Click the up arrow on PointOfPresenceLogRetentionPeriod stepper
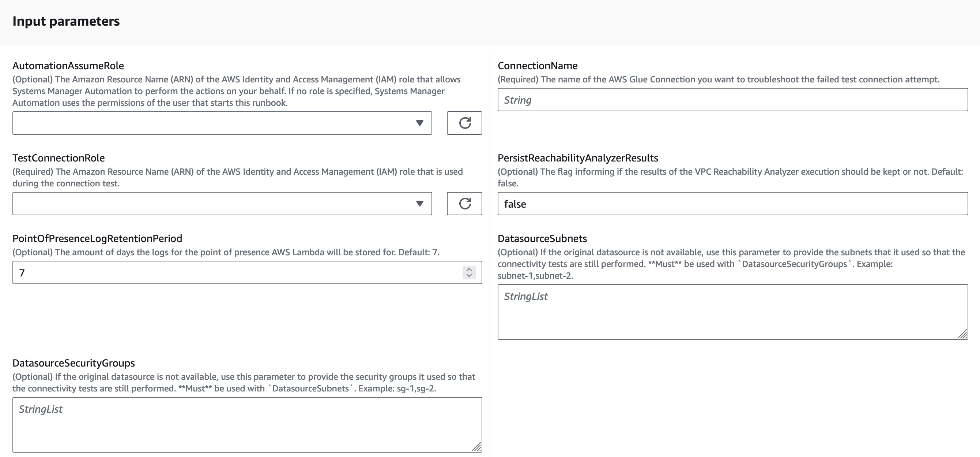 pos(469,269)
